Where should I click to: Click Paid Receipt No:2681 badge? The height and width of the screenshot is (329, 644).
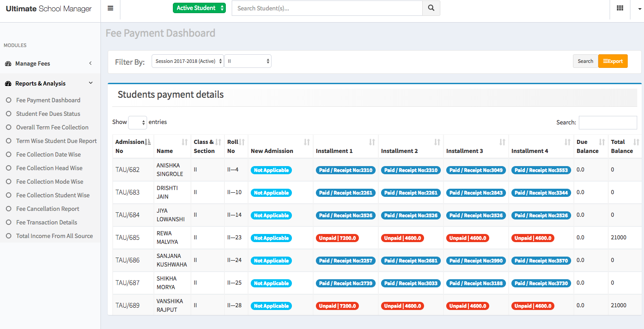pyautogui.click(x=411, y=261)
